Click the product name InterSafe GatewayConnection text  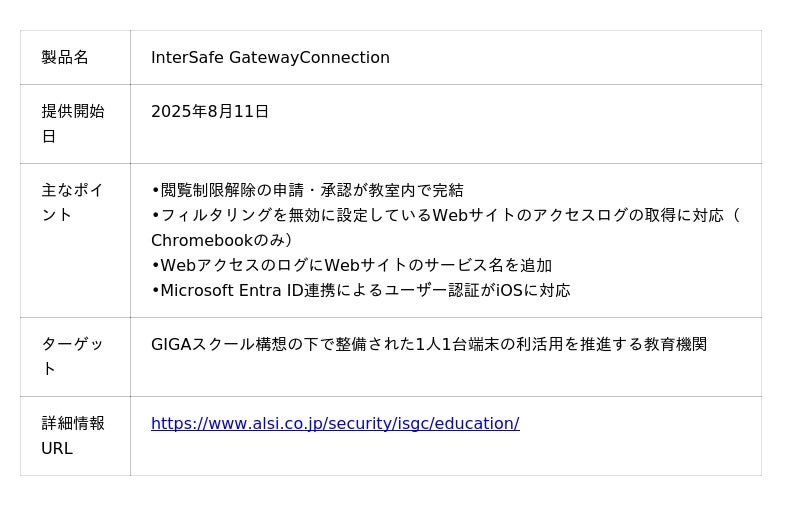click(x=270, y=57)
